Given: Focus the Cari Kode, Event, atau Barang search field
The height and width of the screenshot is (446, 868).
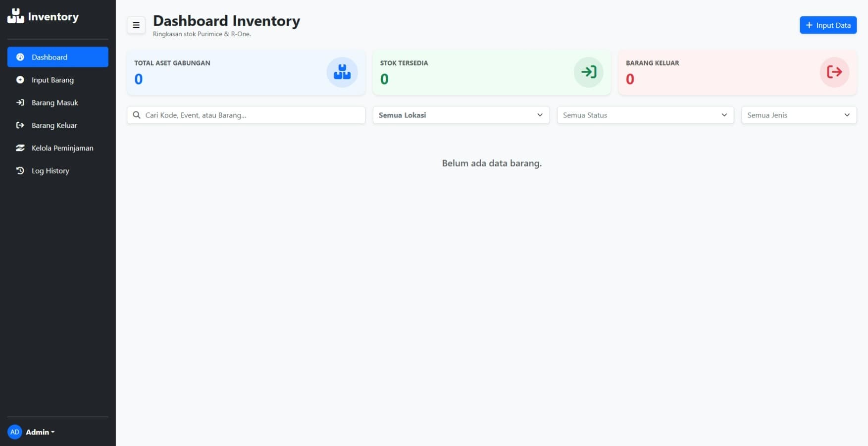Looking at the screenshot, I should pos(246,115).
